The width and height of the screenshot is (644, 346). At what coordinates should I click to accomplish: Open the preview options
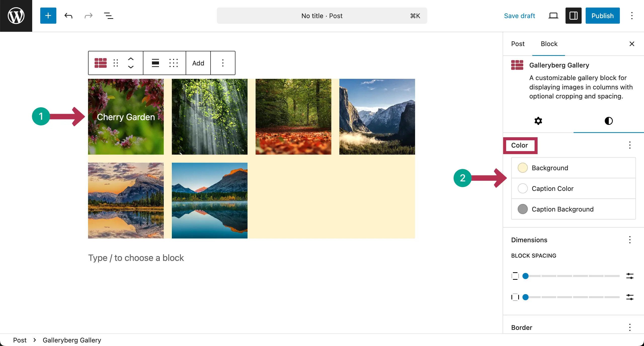coord(553,16)
